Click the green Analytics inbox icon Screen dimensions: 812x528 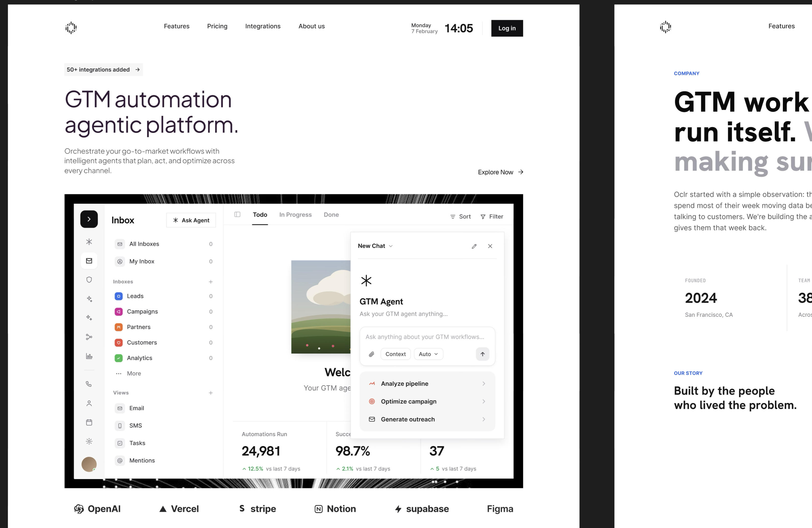tap(119, 358)
